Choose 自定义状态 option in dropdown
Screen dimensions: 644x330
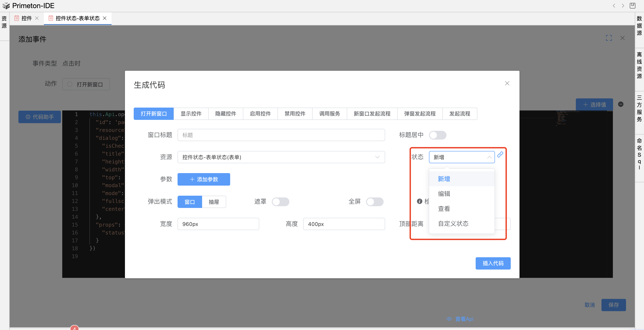[453, 224]
